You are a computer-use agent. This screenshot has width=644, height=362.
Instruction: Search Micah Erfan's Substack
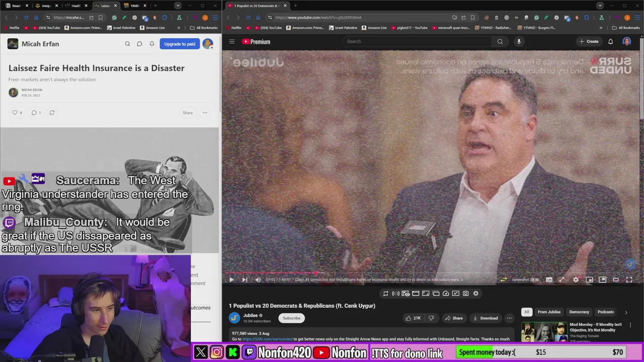[x=127, y=44]
